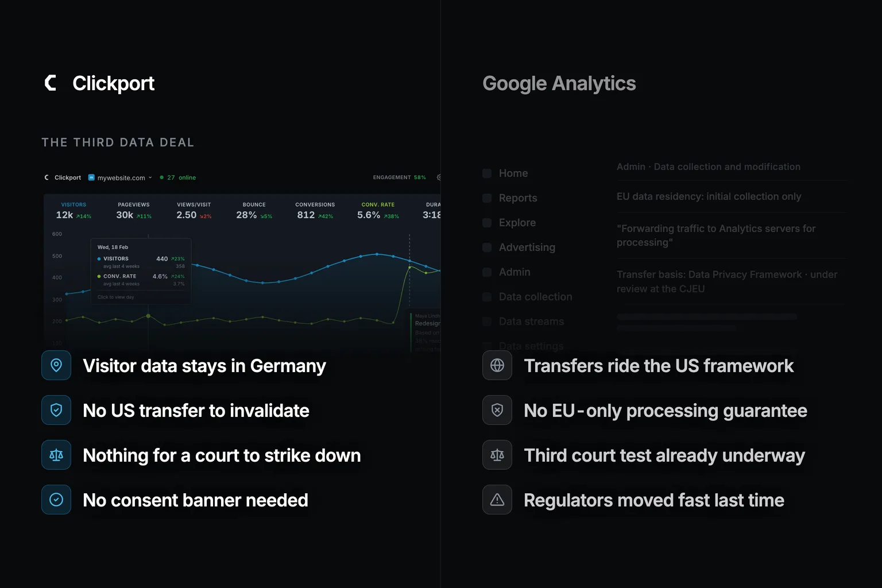The height and width of the screenshot is (588, 882).
Task: Select the Visitors 12k metric tab
Action: click(x=73, y=211)
